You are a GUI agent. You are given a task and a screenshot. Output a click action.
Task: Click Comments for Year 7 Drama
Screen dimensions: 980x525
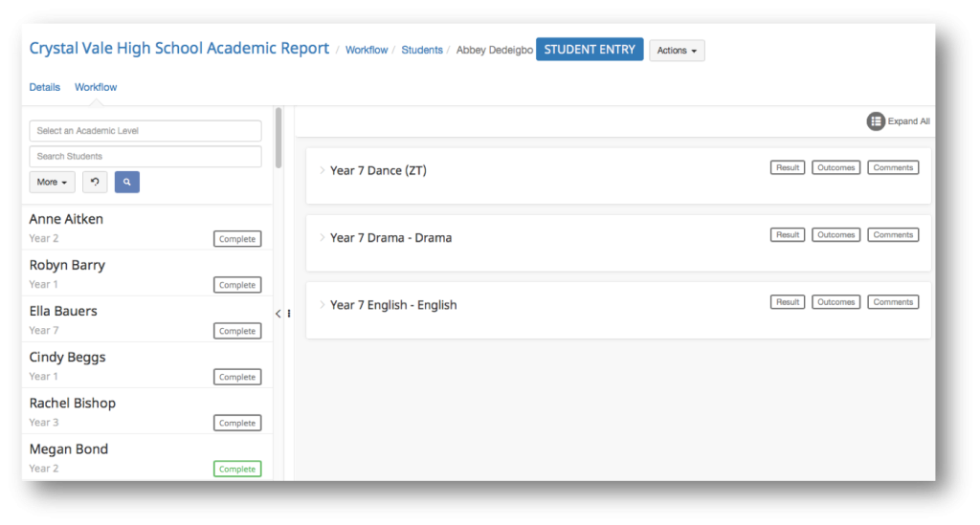click(x=893, y=234)
